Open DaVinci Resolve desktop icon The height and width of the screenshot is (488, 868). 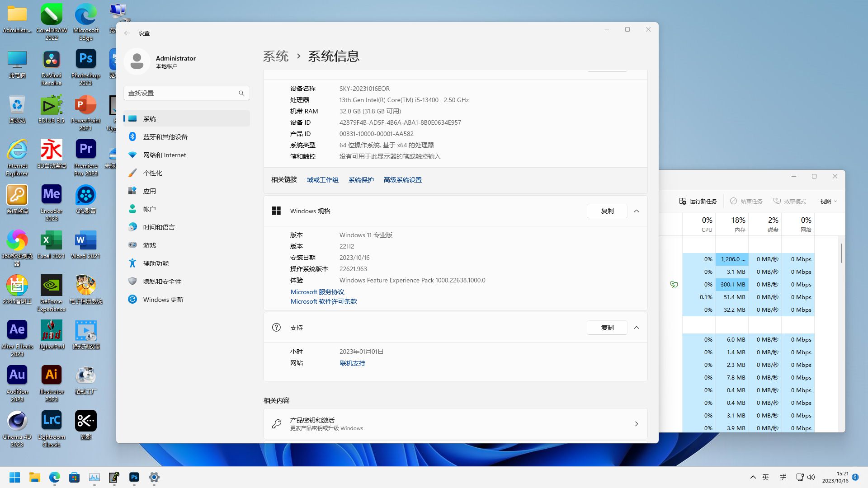(x=52, y=67)
